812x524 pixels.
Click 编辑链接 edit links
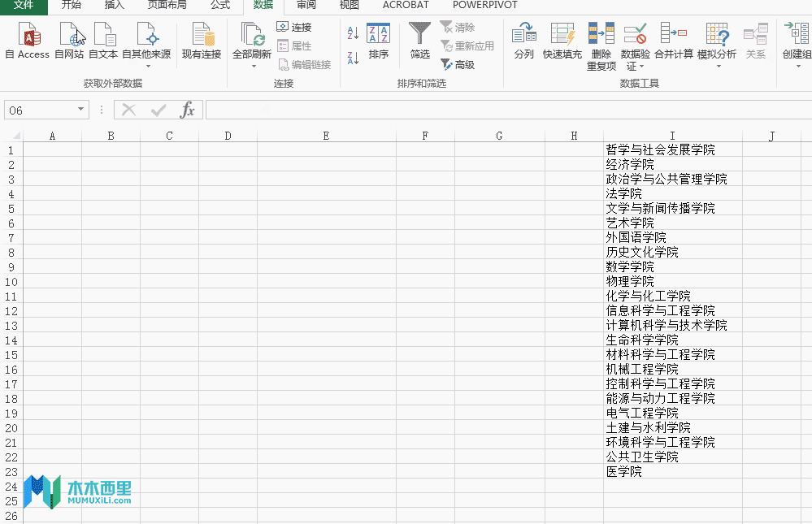point(305,65)
